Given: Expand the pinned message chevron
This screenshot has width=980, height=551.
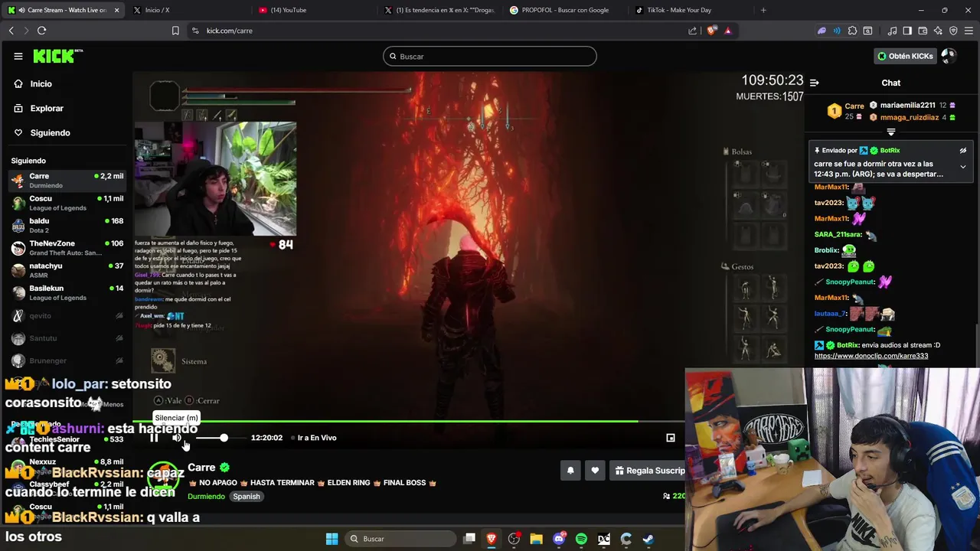Looking at the screenshot, I should point(963,167).
